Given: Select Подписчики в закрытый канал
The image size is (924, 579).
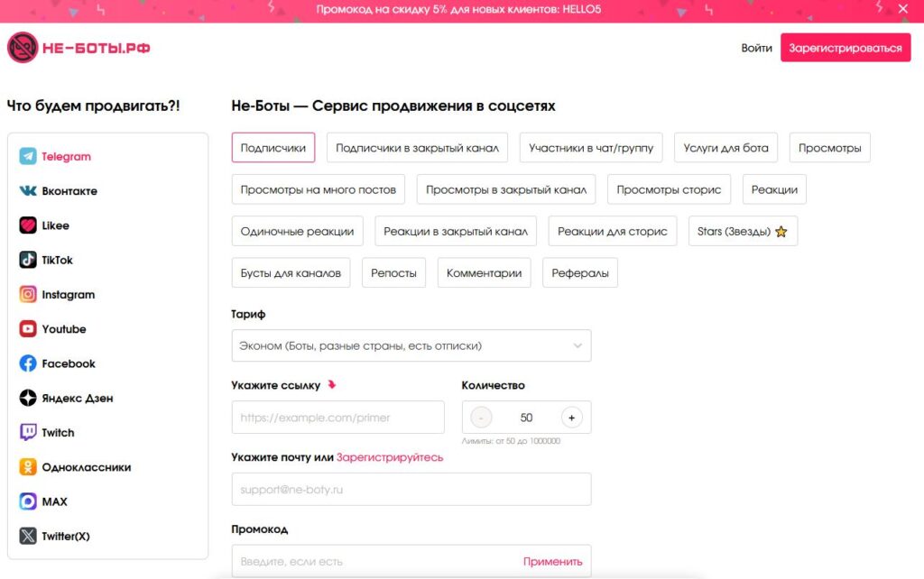Looking at the screenshot, I should tap(417, 148).
